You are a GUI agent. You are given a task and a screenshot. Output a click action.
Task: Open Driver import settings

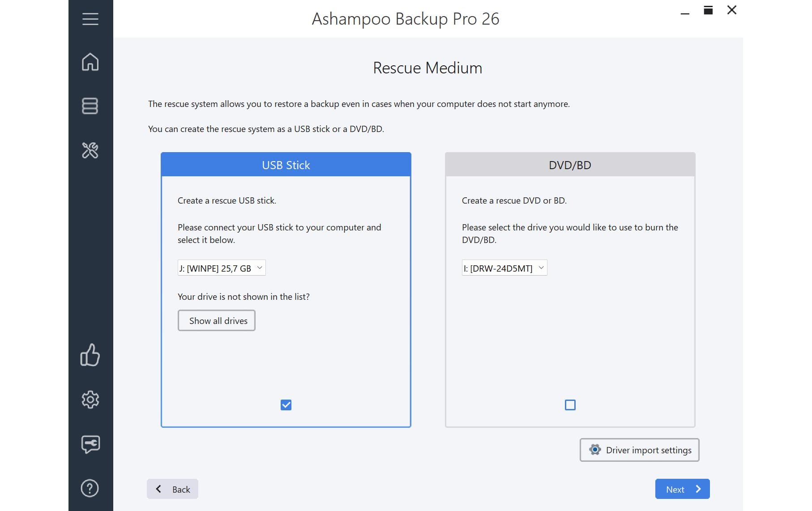[639, 450]
